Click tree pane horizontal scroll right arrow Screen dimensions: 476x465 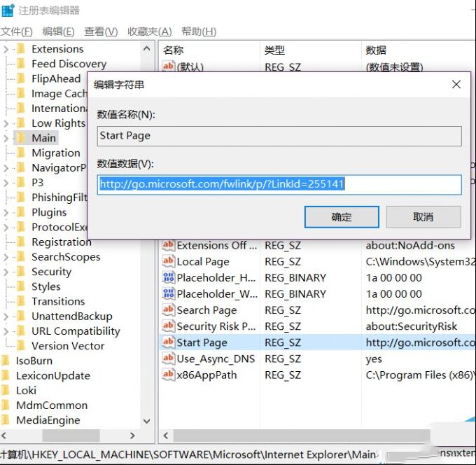tap(132, 436)
